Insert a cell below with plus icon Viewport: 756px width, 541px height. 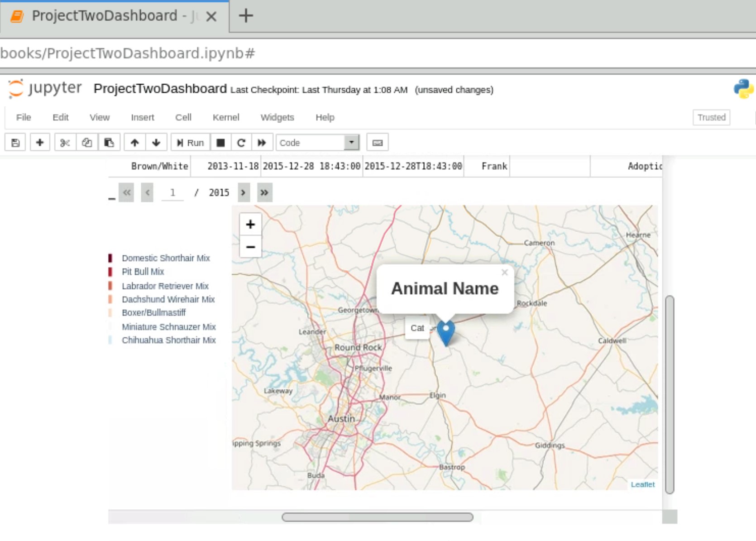point(40,143)
